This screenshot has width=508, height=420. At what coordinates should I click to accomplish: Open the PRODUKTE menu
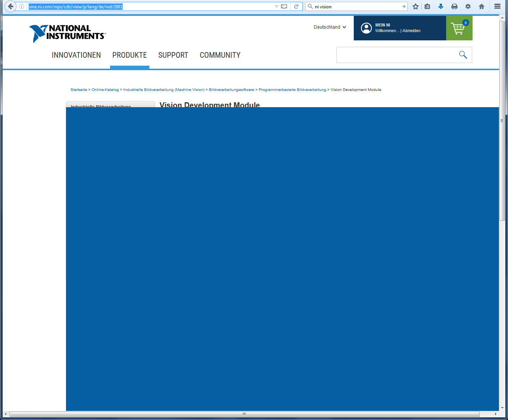[x=130, y=55]
